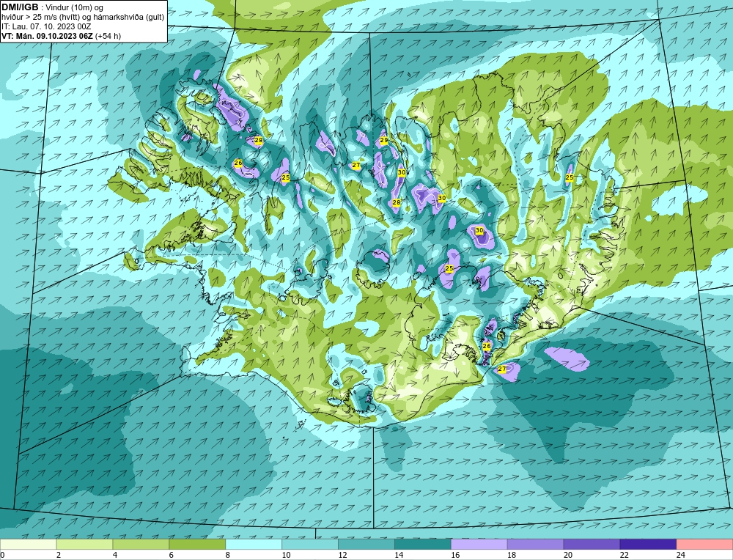Screen dimensions: 733x560
Task: Click the legend scale value 18
Action: coord(512,555)
